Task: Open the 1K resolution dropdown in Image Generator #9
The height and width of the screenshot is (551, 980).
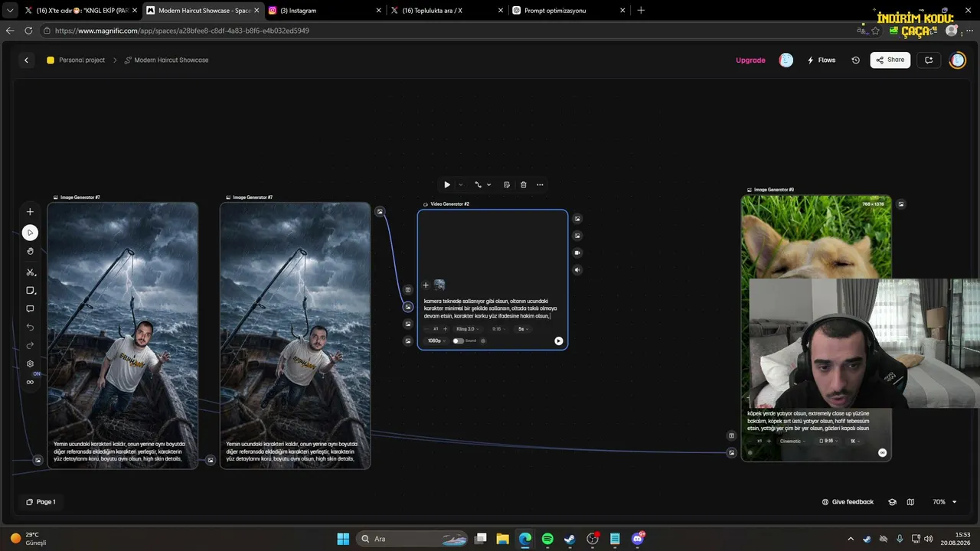Action: pyautogui.click(x=855, y=442)
